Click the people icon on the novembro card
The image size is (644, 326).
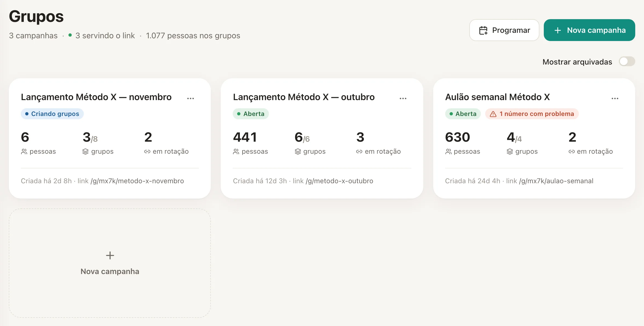[24, 152]
